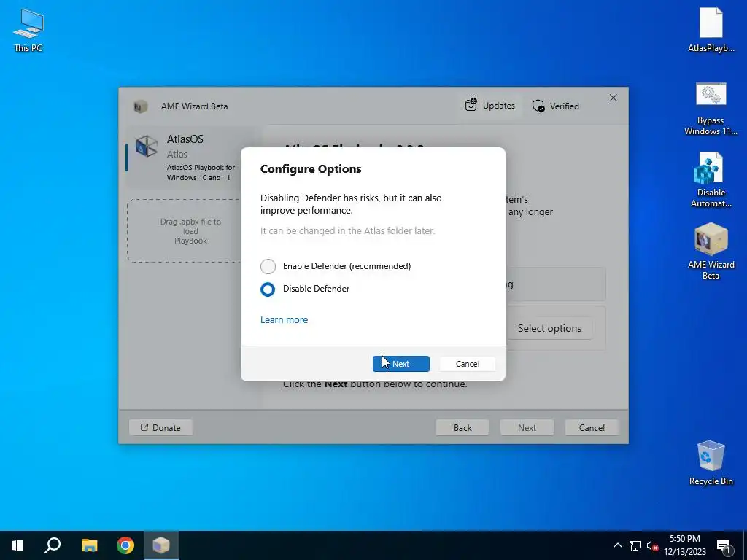This screenshot has height=560, width=747.
Task: Open the Recycle Bin icon
Action: click(711, 463)
